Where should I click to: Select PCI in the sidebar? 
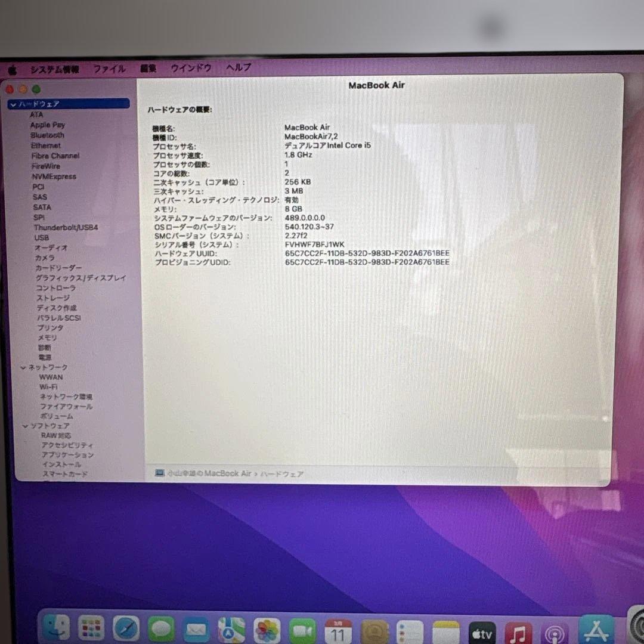38,187
